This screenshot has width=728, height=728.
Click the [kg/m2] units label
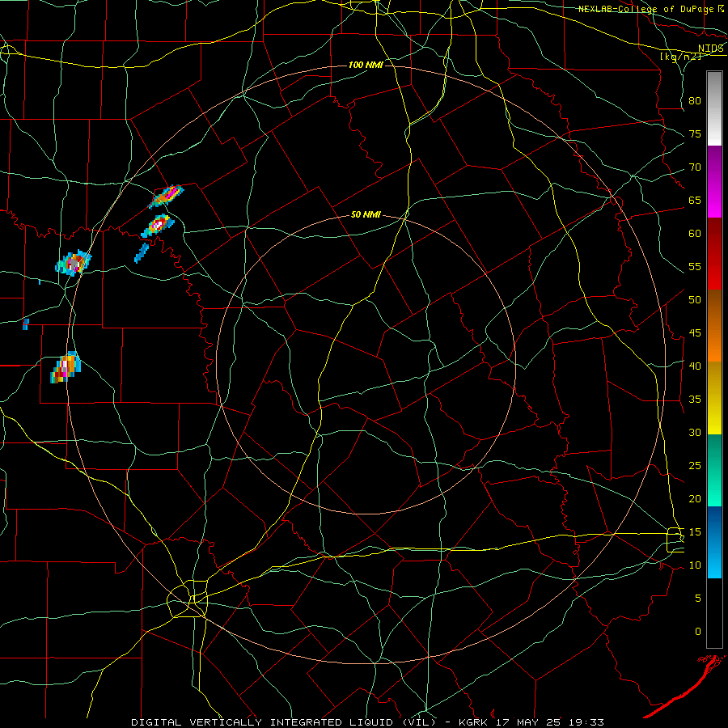pos(680,56)
